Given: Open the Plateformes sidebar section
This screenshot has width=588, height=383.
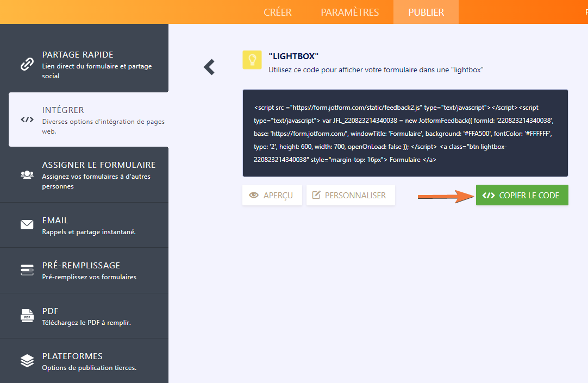Looking at the screenshot, I should click(x=84, y=361).
